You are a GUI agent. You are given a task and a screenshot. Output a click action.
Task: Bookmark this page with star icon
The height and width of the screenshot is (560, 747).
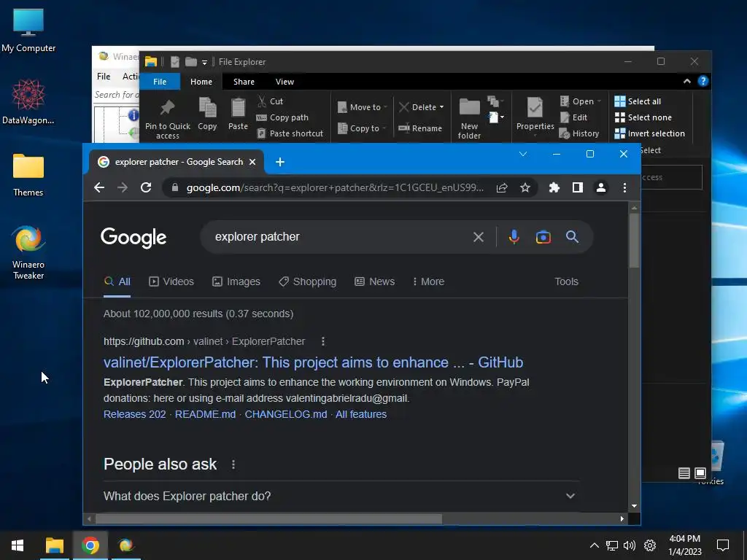(525, 187)
